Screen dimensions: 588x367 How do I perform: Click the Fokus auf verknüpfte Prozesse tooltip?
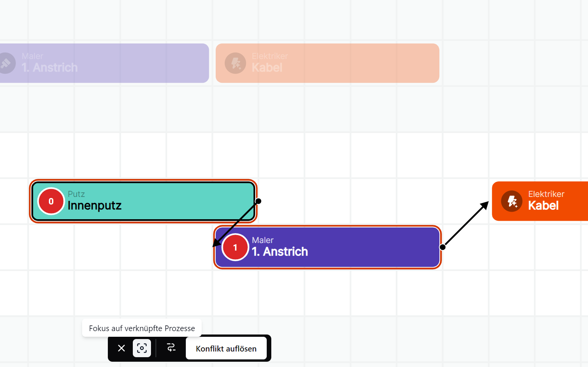click(142, 328)
